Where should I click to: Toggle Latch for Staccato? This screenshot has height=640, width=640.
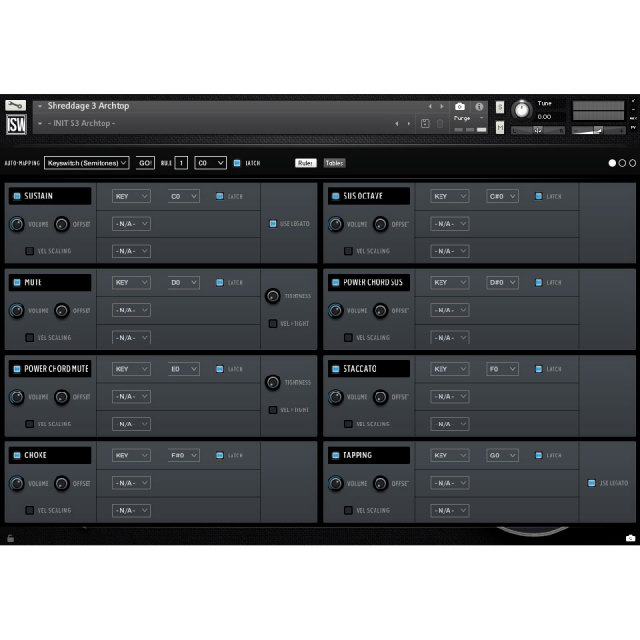(x=538, y=369)
